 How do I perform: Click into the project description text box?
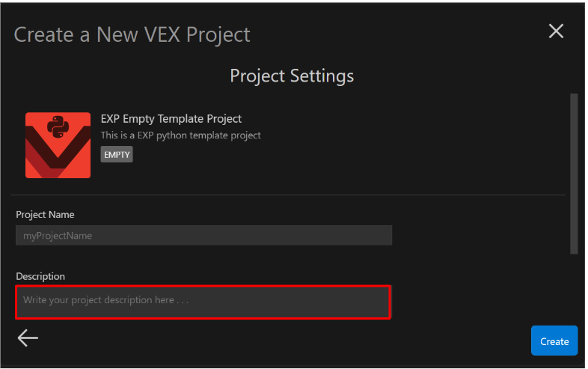tap(203, 301)
